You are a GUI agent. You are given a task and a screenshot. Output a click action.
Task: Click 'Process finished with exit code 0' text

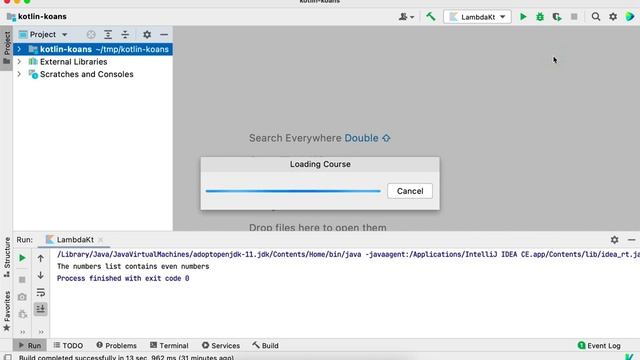coord(123,278)
